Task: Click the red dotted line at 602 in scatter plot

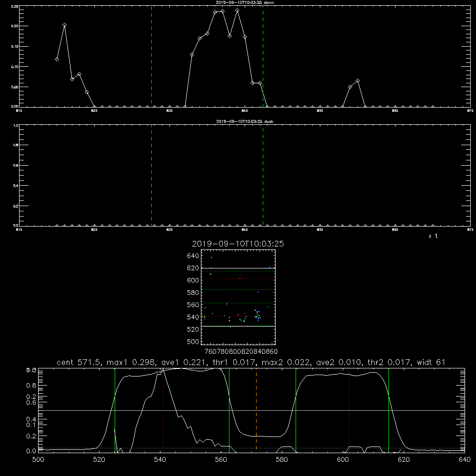Action: (238, 278)
